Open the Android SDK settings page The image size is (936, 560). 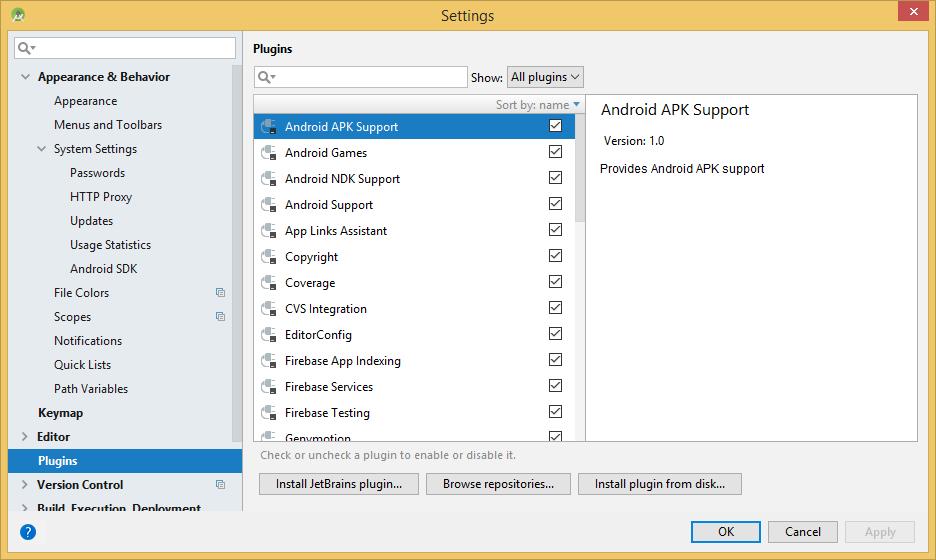coord(104,269)
